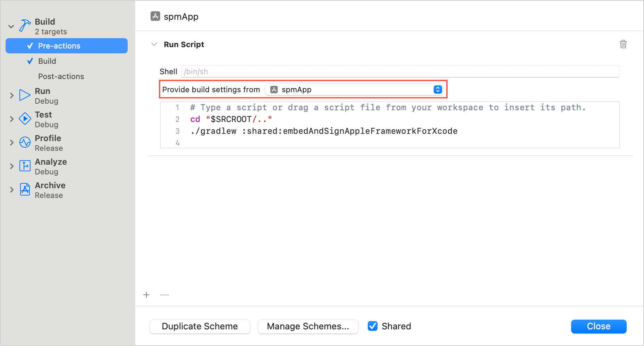Click the spmApp application icon at top
This screenshot has height=346, width=644.
pyautogui.click(x=155, y=16)
